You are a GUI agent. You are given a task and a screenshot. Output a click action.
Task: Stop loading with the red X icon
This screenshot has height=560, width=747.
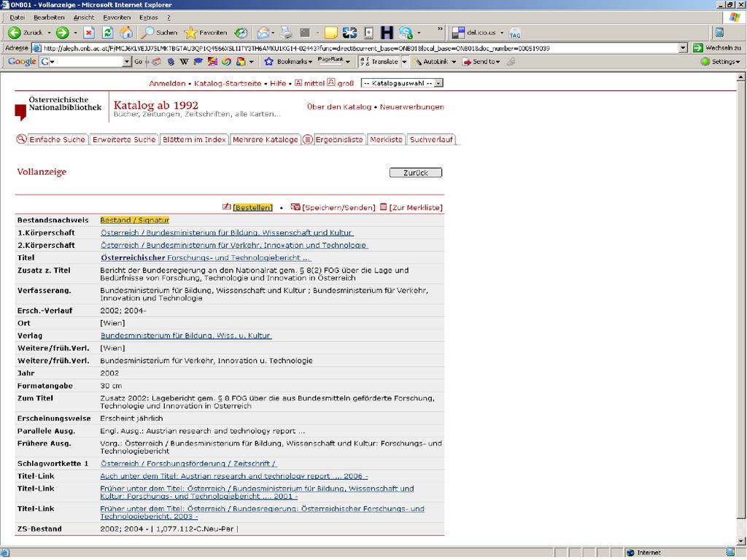pyautogui.click(x=88, y=32)
